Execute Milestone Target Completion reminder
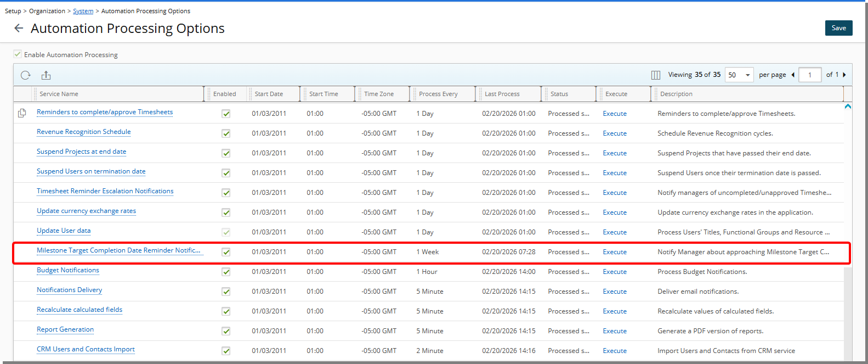 (x=615, y=252)
